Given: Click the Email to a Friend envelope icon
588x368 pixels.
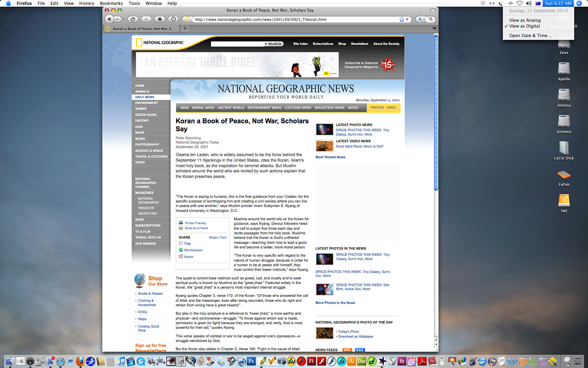Looking at the screenshot, I should 181,228.
